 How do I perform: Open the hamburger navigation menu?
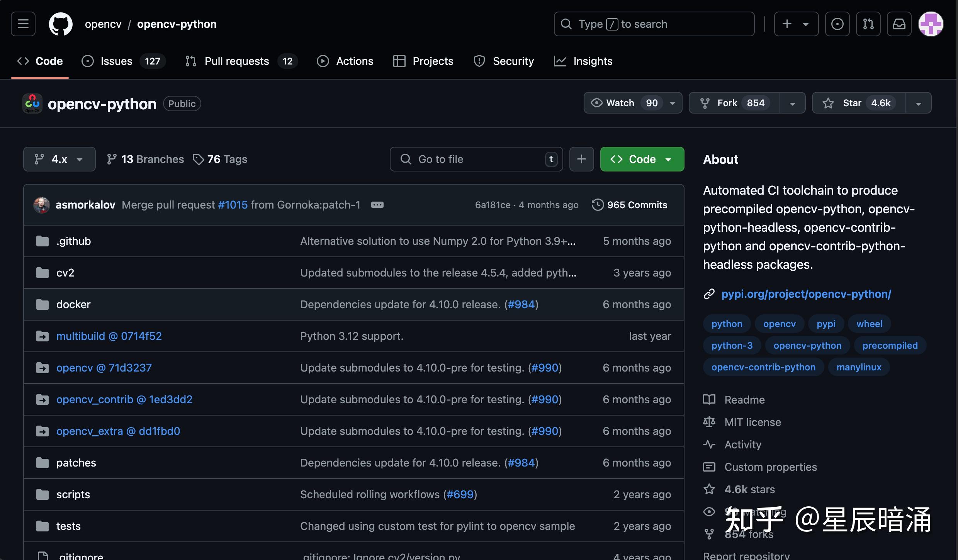pyautogui.click(x=23, y=24)
